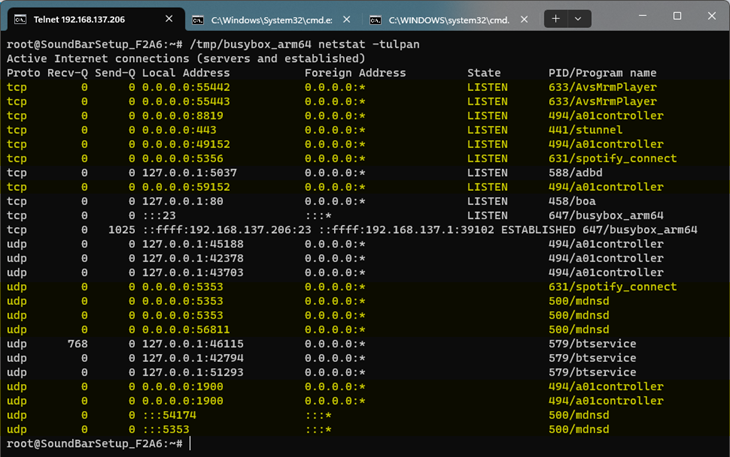Switch to the C:\WINDOWS\system32\cmd. tab
Viewport: 730px width, 457px height.
tap(448, 20)
